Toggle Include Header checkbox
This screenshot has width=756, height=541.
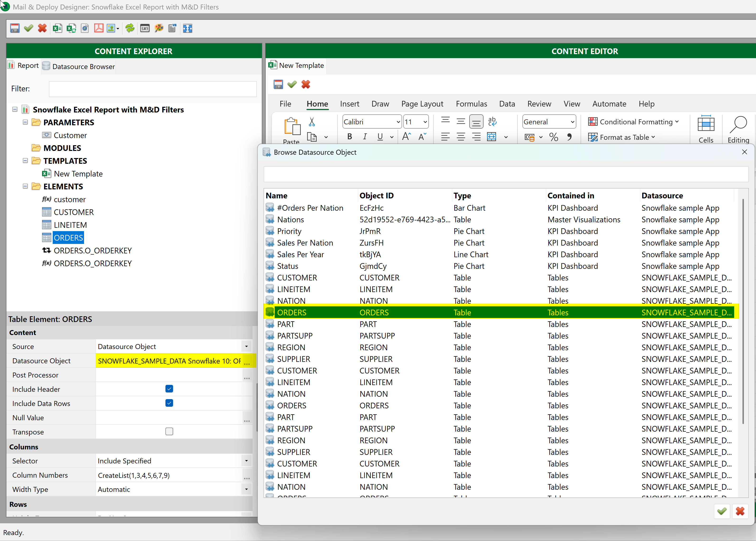click(x=169, y=389)
